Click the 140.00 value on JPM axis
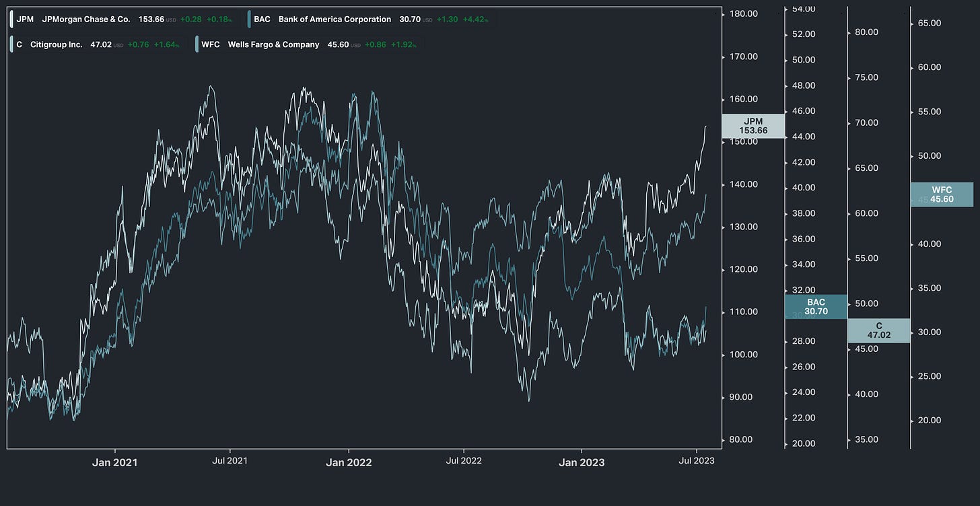Viewport: 980px width, 506px height. tap(743, 184)
